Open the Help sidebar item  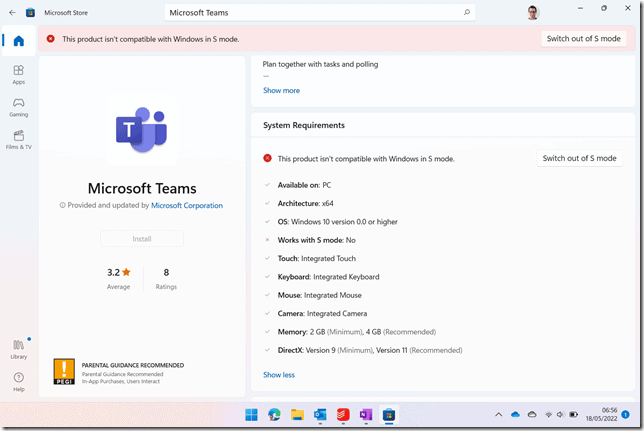tap(18, 382)
